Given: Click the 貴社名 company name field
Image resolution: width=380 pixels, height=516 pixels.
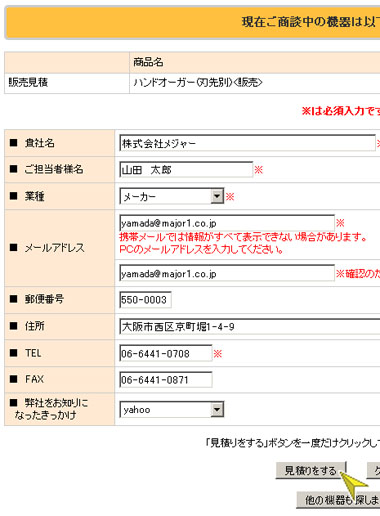Looking at the screenshot, I should click(247, 143).
